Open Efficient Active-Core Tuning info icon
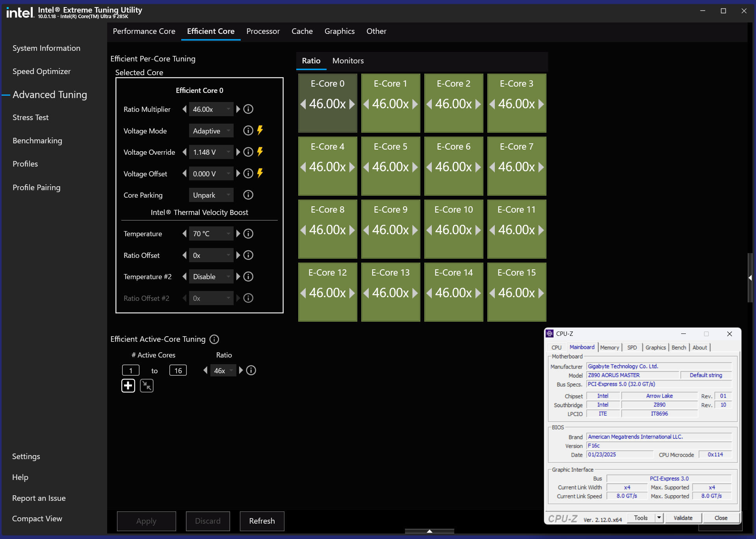 pos(214,339)
